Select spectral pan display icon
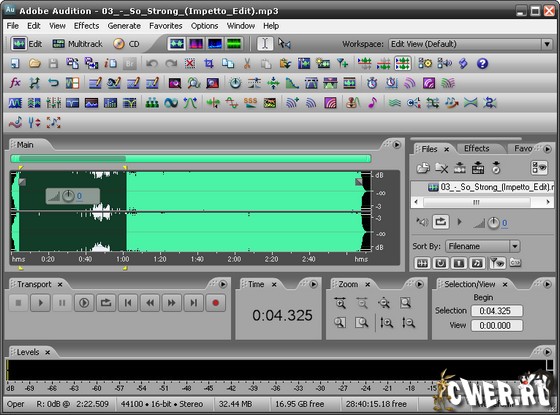Screen dimensions: 560x415 tap(215, 44)
